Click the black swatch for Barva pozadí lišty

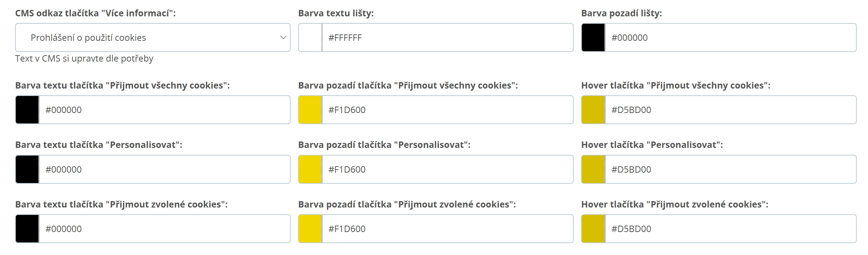point(593,37)
